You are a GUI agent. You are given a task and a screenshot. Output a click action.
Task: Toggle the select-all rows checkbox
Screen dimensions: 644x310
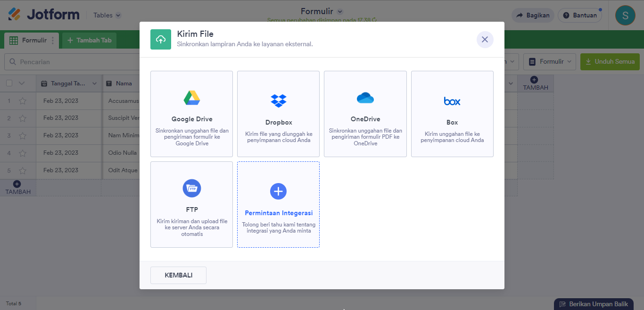tap(9, 84)
